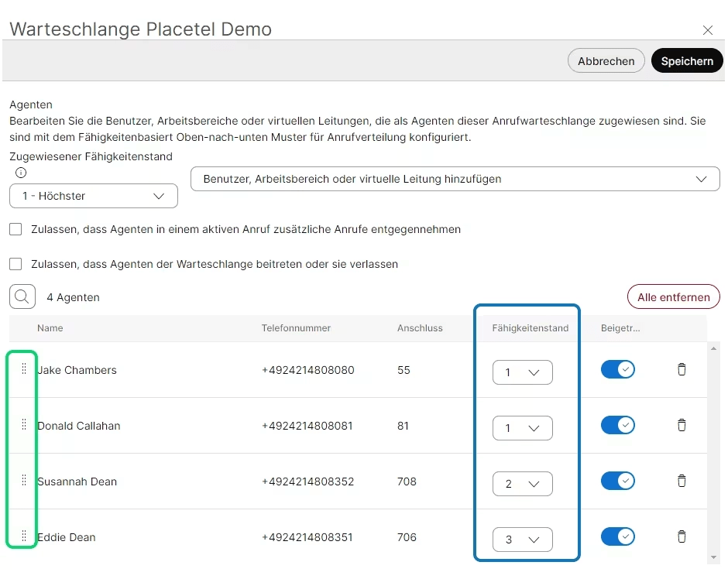Screen dimensions: 728x586
Task: Turn off Susannah Dean's joined status toggle
Action: [x=617, y=481]
